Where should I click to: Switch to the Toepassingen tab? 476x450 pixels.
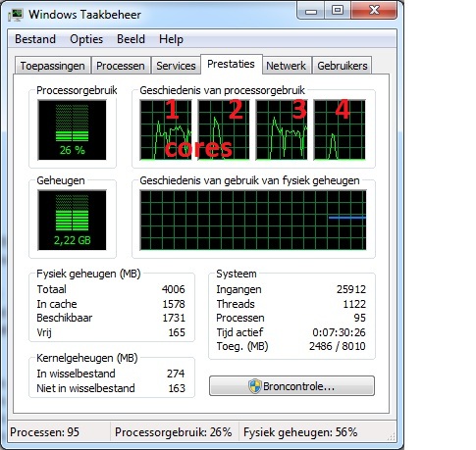(53, 66)
